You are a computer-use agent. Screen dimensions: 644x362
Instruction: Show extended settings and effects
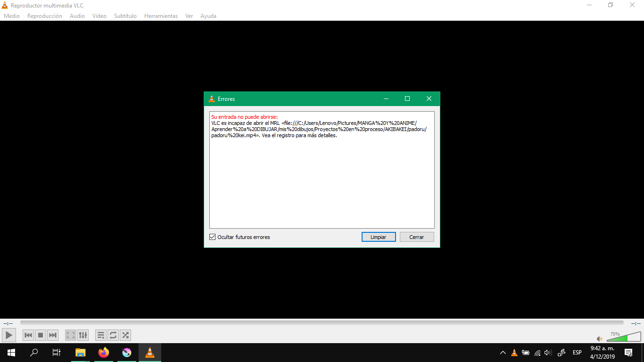83,335
